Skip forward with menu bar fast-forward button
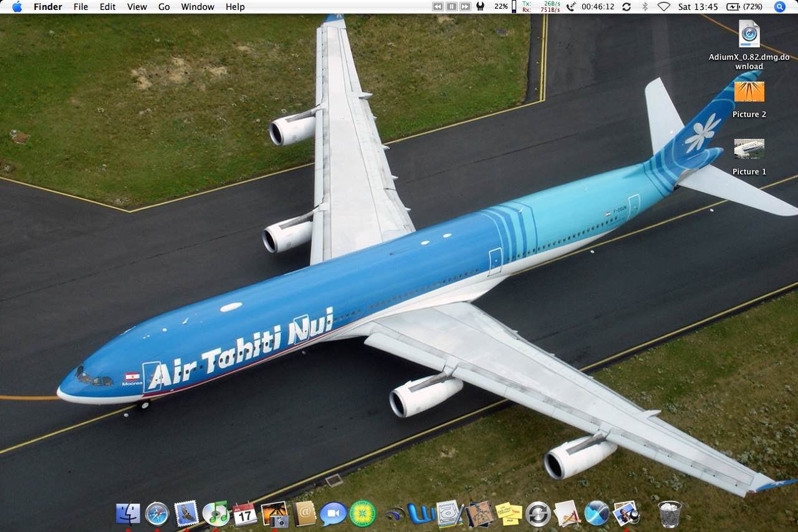 click(465, 7)
